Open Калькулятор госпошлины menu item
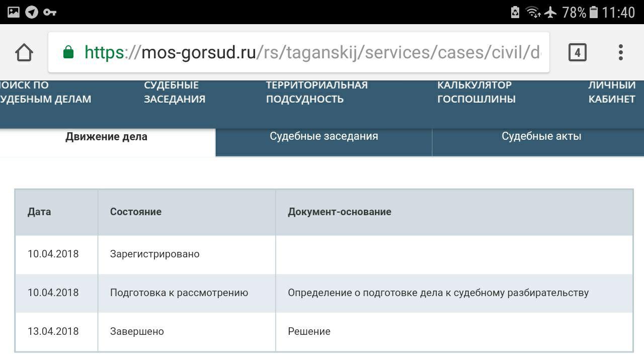The width and height of the screenshot is (644, 362). click(x=476, y=92)
